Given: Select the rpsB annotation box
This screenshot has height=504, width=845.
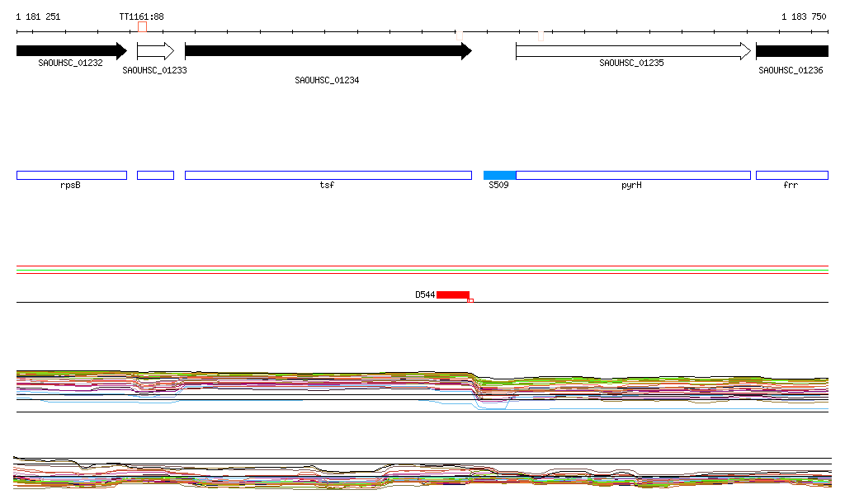Looking at the screenshot, I should click(71, 175).
